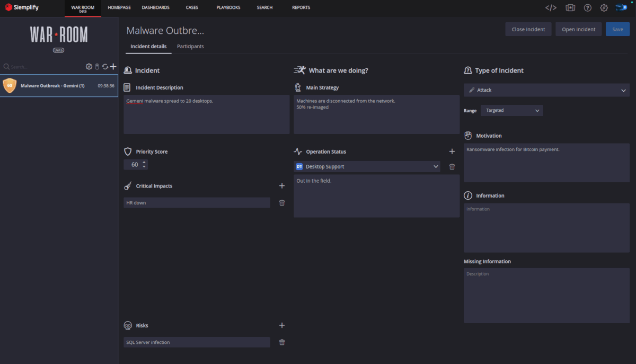Switch to the Participants tab
The image size is (636, 364).
(190, 46)
